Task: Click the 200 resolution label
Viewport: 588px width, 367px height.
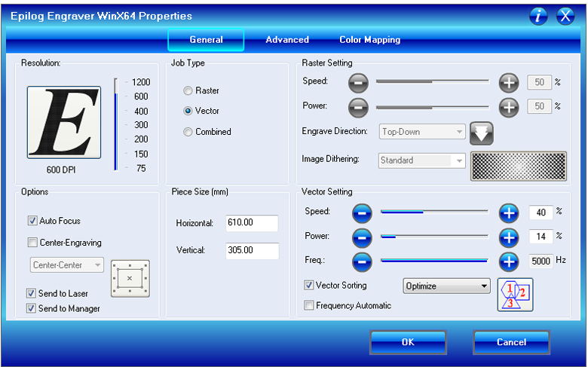Action: tap(141, 139)
